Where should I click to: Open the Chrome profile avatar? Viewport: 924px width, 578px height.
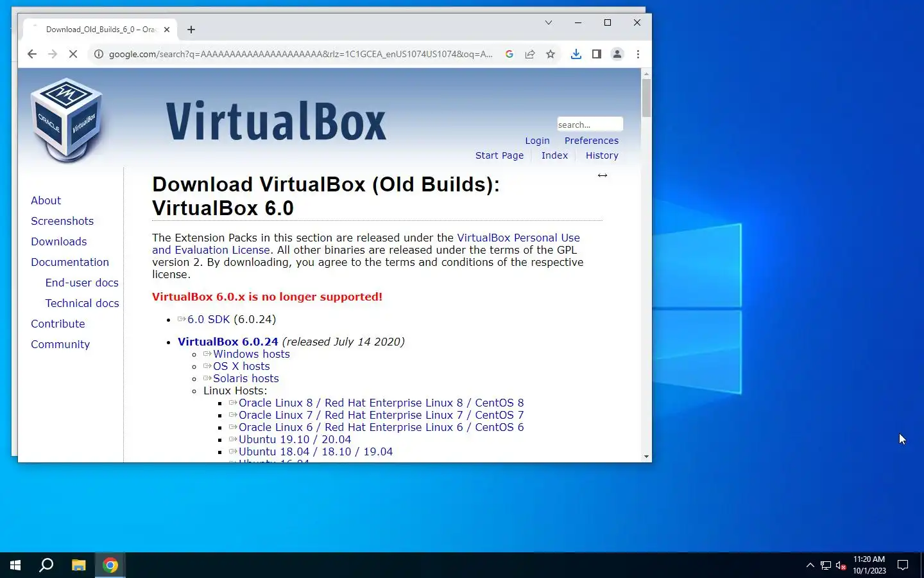[617, 54]
